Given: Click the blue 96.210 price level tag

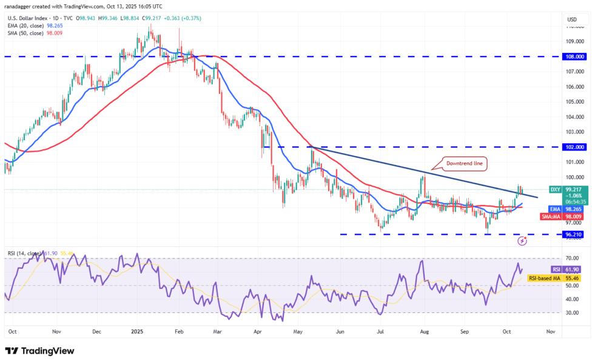Looking at the screenshot, I should (x=573, y=234).
